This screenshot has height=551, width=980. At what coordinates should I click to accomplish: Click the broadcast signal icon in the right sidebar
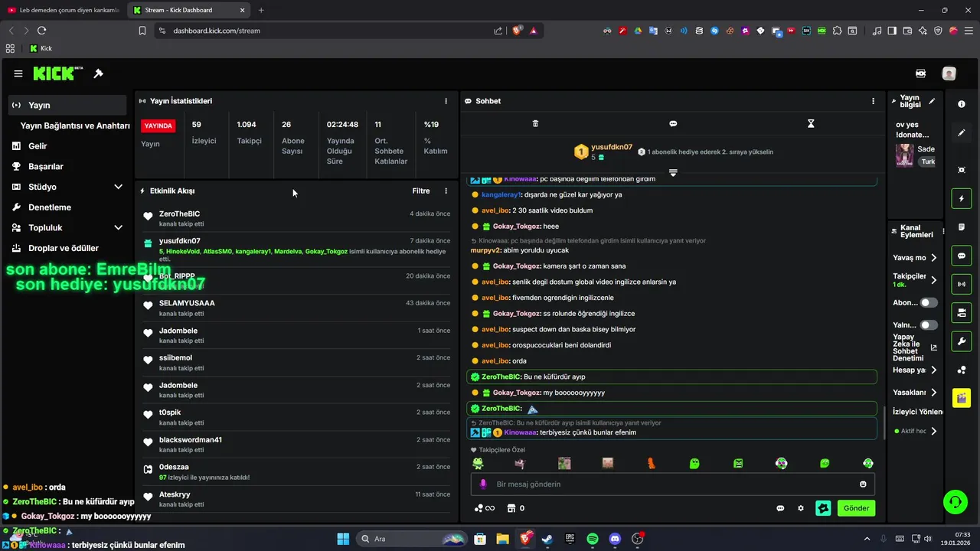coord(962,284)
